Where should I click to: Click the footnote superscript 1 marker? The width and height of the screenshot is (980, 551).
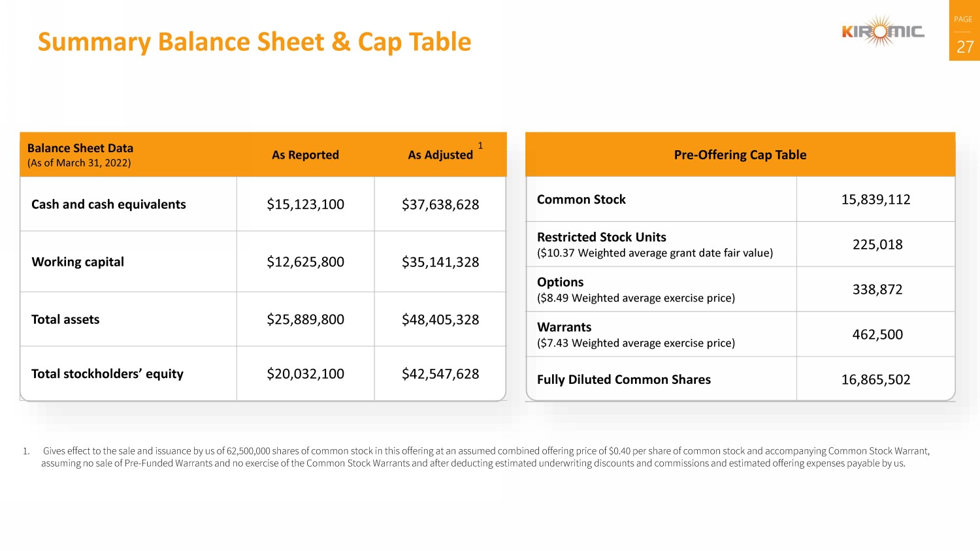(480, 146)
